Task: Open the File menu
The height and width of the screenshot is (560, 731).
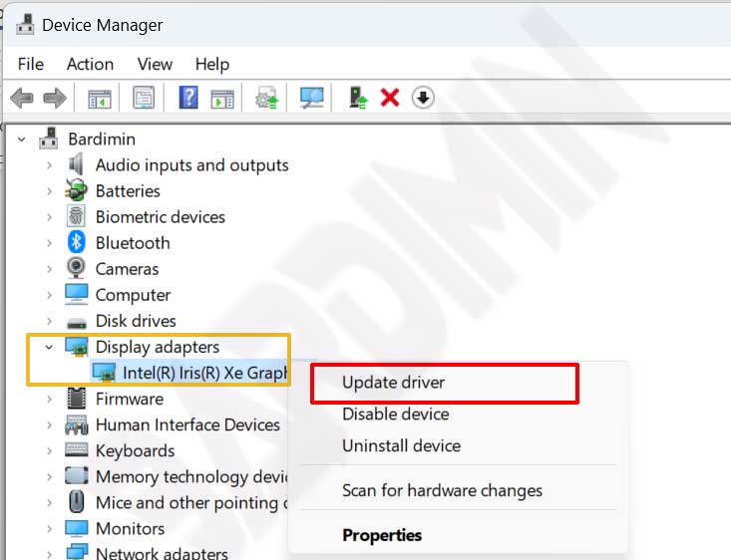Action: pyautogui.click(x=31, y=64)
